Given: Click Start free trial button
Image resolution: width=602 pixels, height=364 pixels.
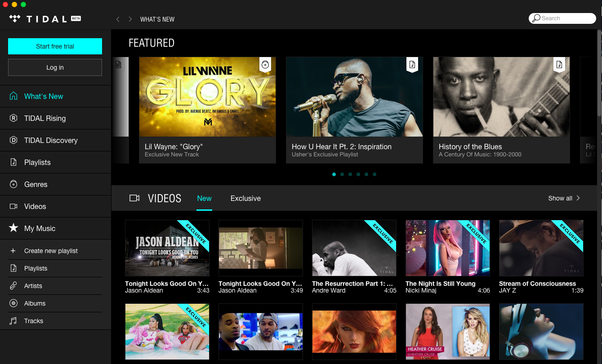Looking at the screenshot, I should click(x=55, y=46).
